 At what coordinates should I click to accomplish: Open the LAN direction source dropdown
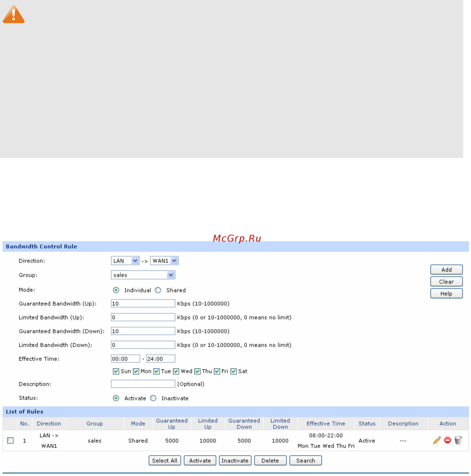click(x=125, y=261)
